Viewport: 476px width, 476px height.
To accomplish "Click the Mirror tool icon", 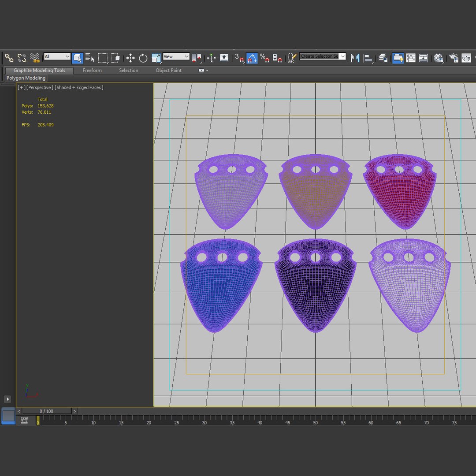I will pyautogui.click(x=355, y=58).
